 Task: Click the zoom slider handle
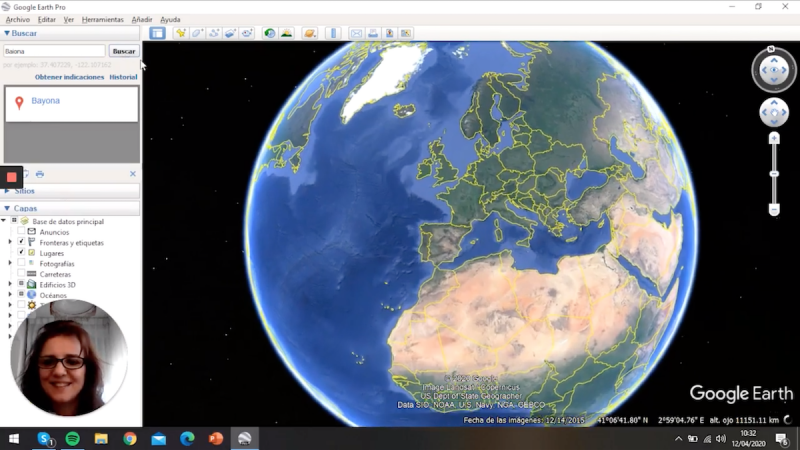[774, 174]
